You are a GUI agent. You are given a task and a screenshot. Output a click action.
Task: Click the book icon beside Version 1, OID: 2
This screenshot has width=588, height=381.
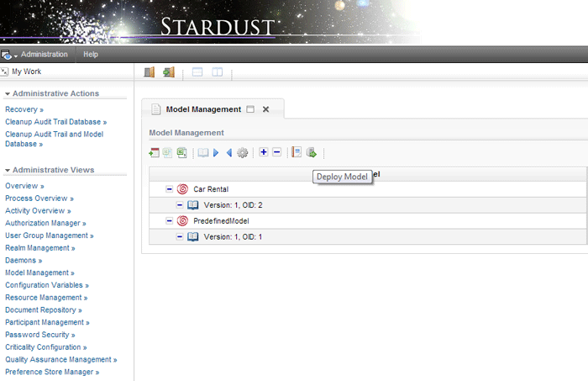[x=192, y=205]
